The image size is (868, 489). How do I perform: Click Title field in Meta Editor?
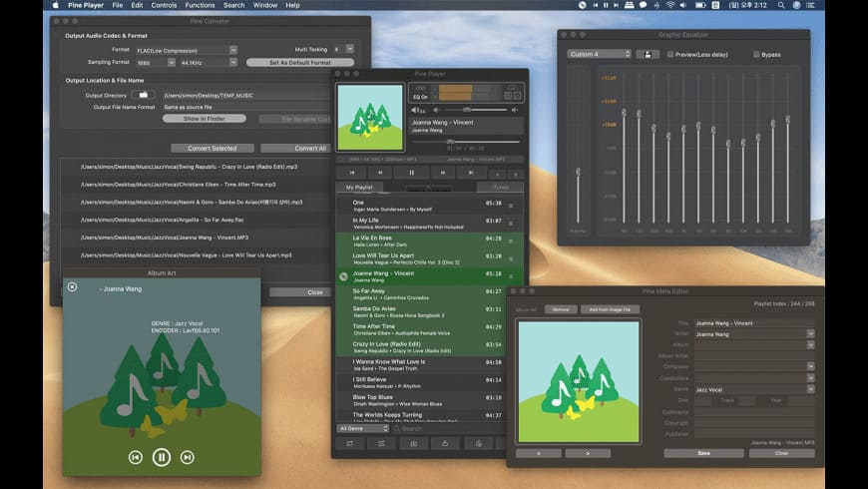(x=754, y=323)
